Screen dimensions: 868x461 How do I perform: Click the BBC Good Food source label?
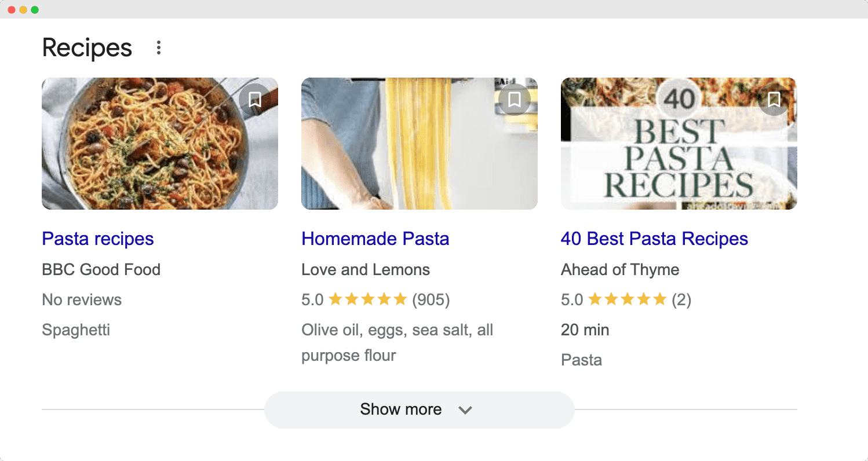click(x=101, y=269)
